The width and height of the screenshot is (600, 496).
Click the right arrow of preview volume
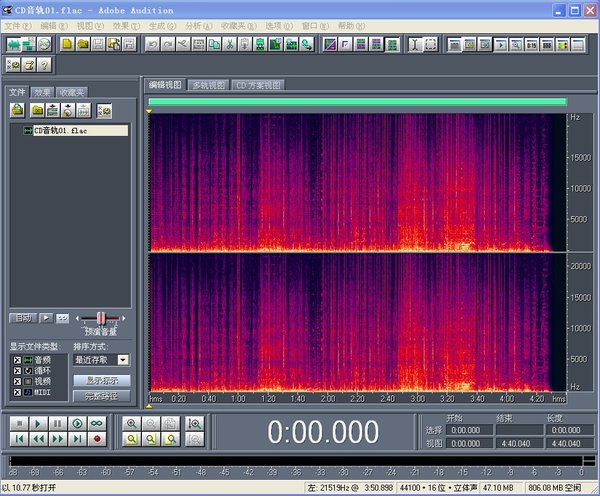tap(123, 318)
